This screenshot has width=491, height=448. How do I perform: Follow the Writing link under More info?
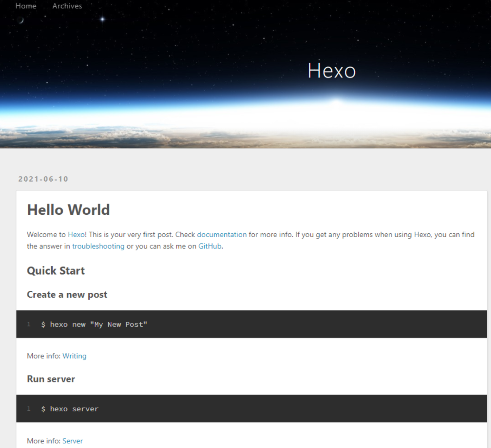pyautogui.click(x=74, y=356)
